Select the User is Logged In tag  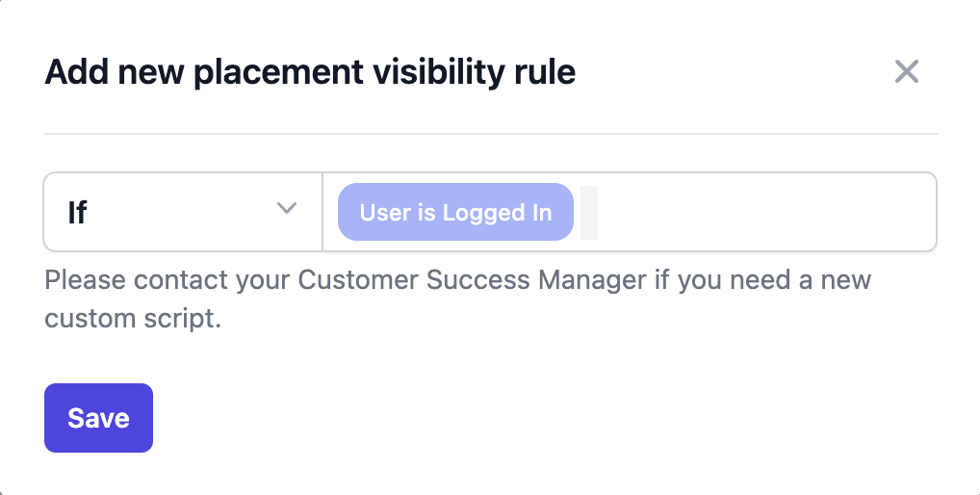click(x=455, y=212)
